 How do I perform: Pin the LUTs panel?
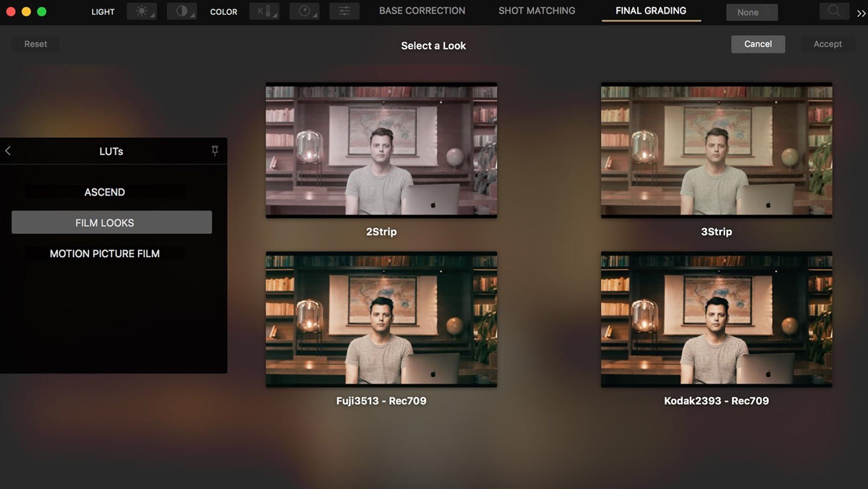point(215,151)
